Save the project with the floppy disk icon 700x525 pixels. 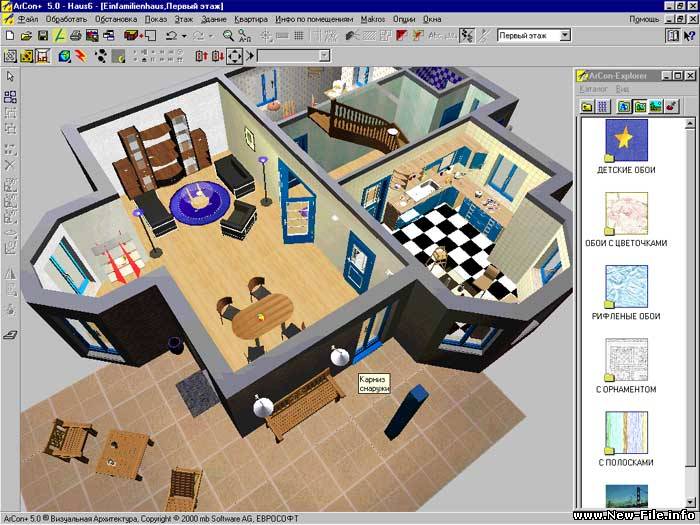[42, 36]
